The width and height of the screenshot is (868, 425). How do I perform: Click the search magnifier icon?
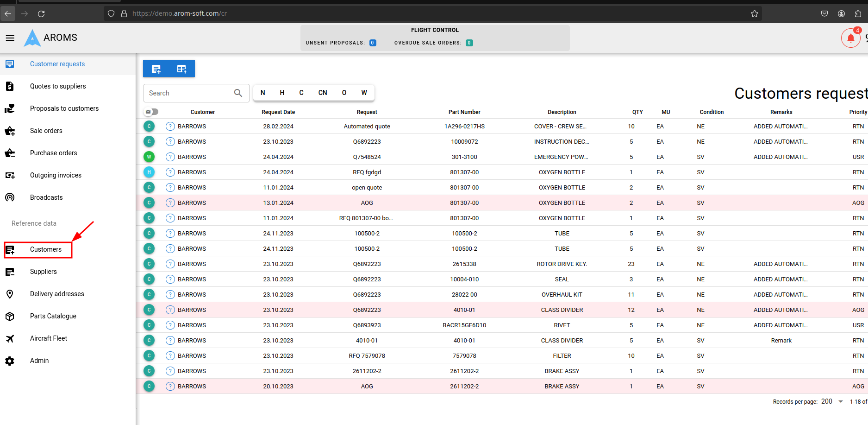click(238, 93)
